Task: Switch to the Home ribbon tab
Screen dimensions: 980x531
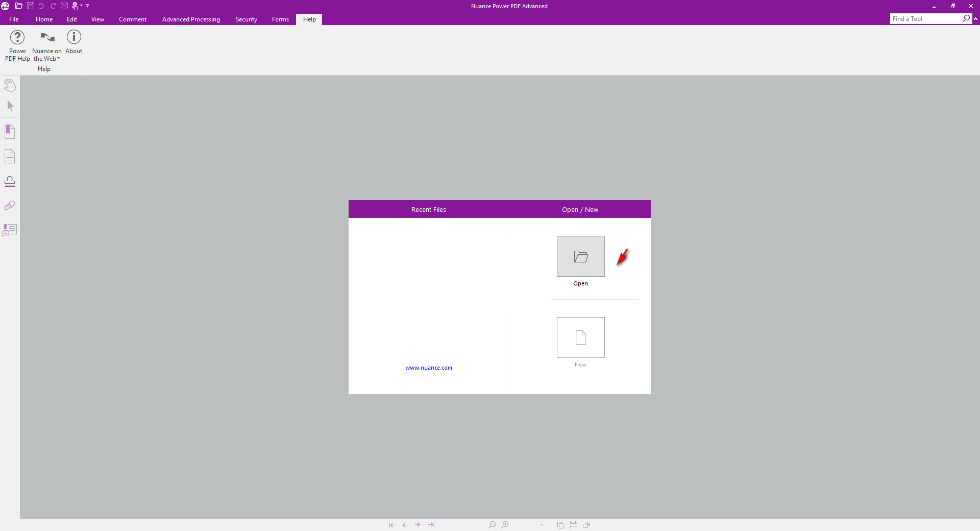Action: point(44,19)
